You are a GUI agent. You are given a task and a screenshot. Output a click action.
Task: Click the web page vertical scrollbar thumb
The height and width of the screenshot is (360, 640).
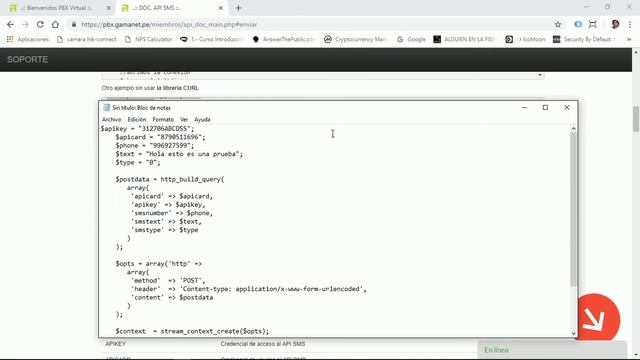coord(636,119)
